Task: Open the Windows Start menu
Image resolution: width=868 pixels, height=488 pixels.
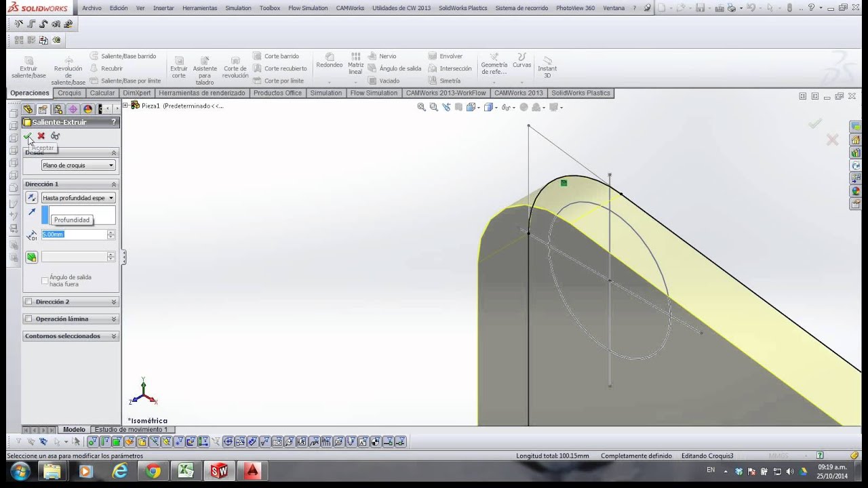Action: (x=20, y=471)
